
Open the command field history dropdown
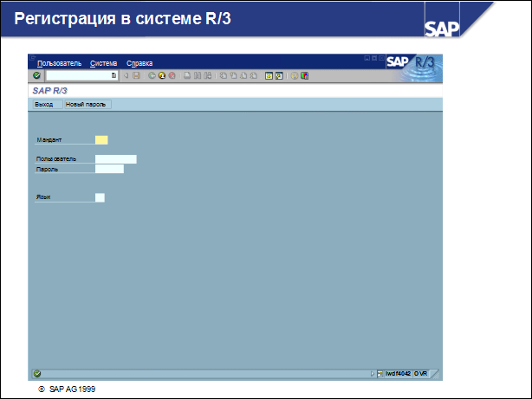(x=114, y=76)
